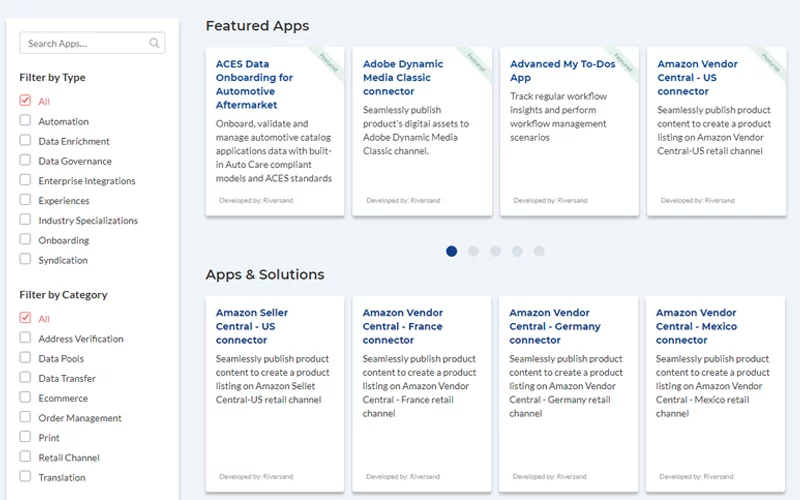Uncheck the All checkbox under Filter by Type

coord(25,100)
